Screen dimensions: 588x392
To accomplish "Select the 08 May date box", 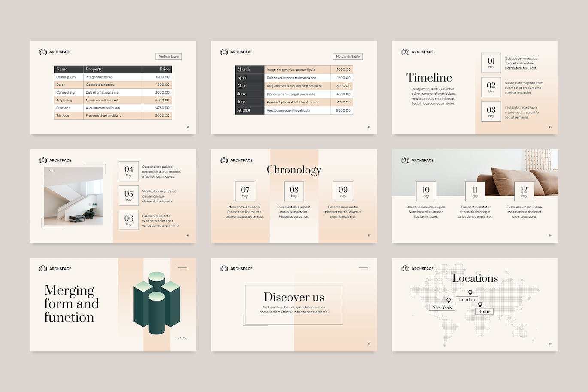I will click(x=294, y=191).
